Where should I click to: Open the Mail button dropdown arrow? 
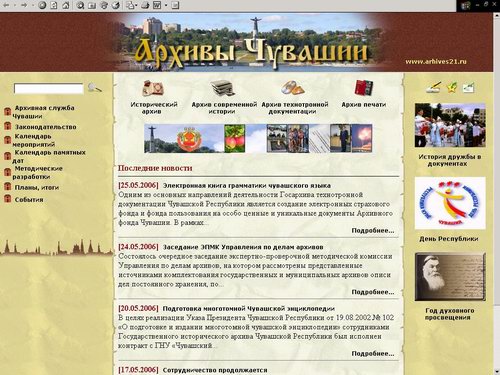[137, 5]
